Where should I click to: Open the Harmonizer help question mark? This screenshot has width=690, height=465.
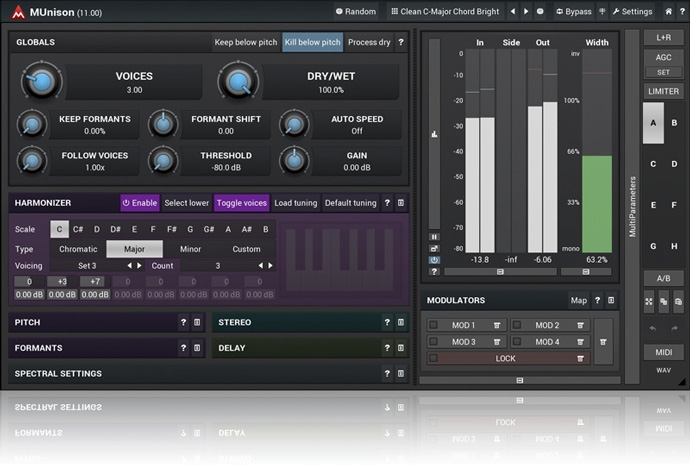pyautogui.click(x=387, y=203)
